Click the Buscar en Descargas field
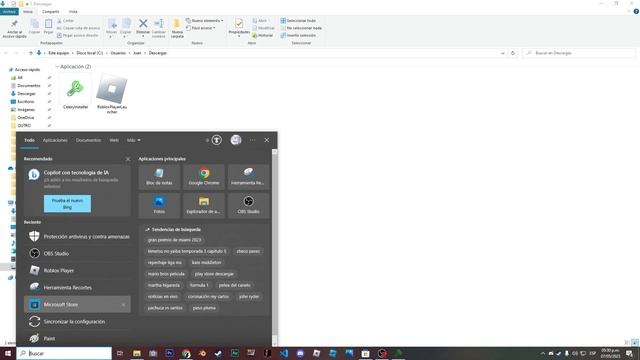Screen dimensions: 640x360 pos(579,53)
